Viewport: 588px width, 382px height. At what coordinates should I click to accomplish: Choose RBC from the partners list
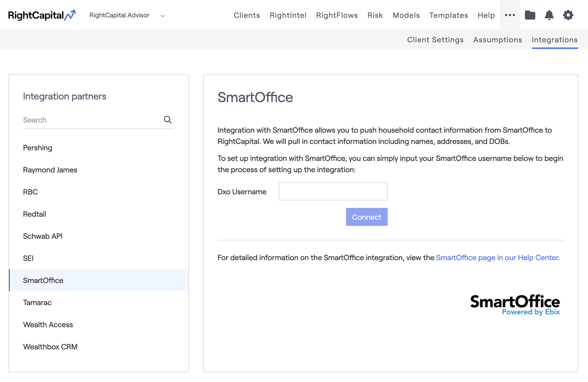tap(99, 192)
